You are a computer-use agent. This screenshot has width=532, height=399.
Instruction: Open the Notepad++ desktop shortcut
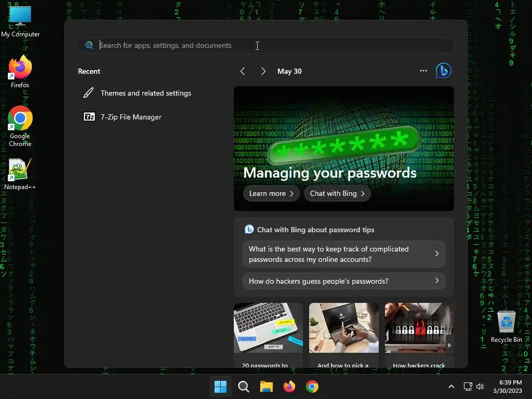[x=20, y=174]
